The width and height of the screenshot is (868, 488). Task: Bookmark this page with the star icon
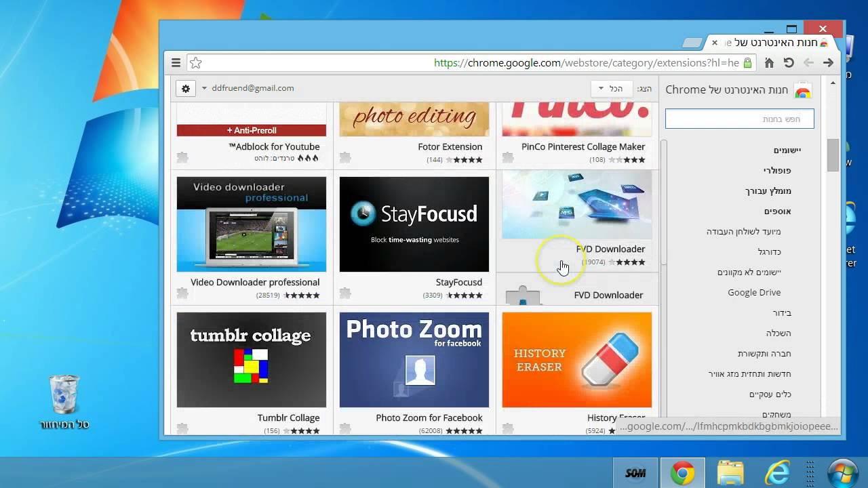click(196, 63)
